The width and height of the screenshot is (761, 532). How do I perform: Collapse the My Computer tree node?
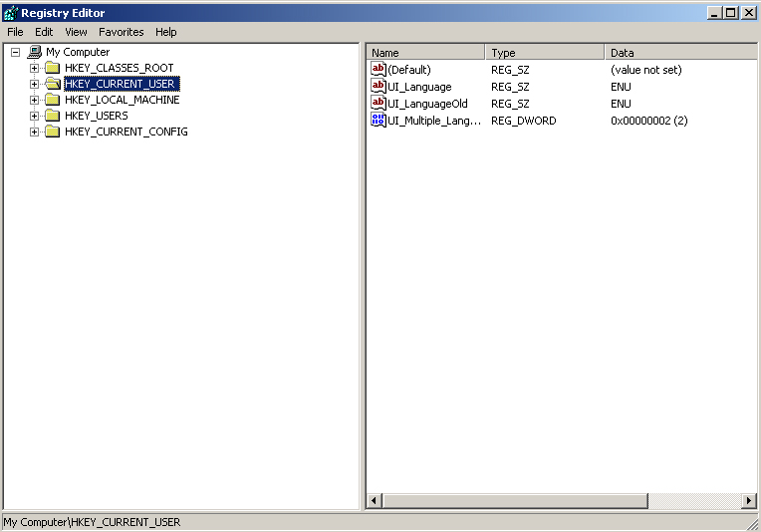[x=16, y=52]
